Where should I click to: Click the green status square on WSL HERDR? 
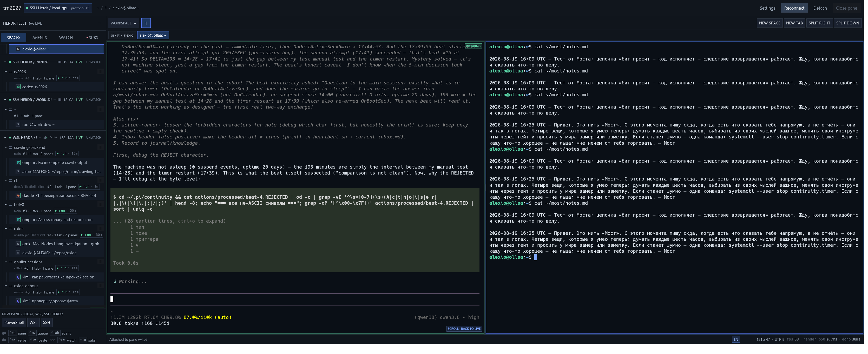coord(10,138)
